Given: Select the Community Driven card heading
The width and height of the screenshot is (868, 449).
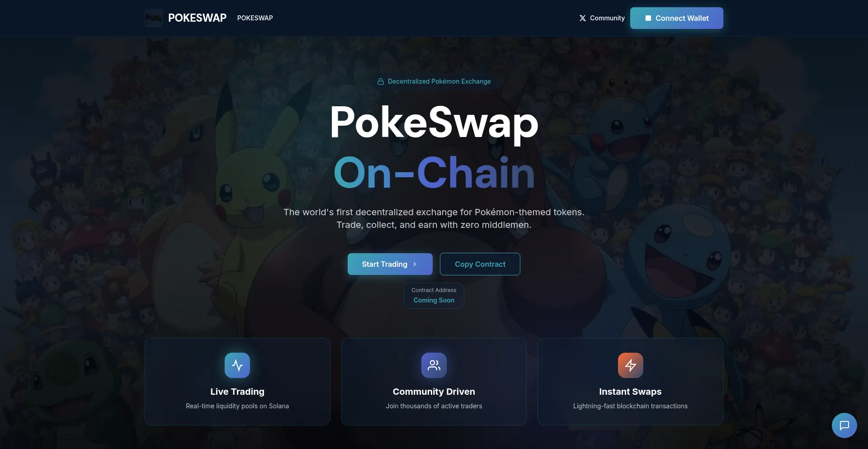Looking at the screenshot, I should (x=434, y=392).
